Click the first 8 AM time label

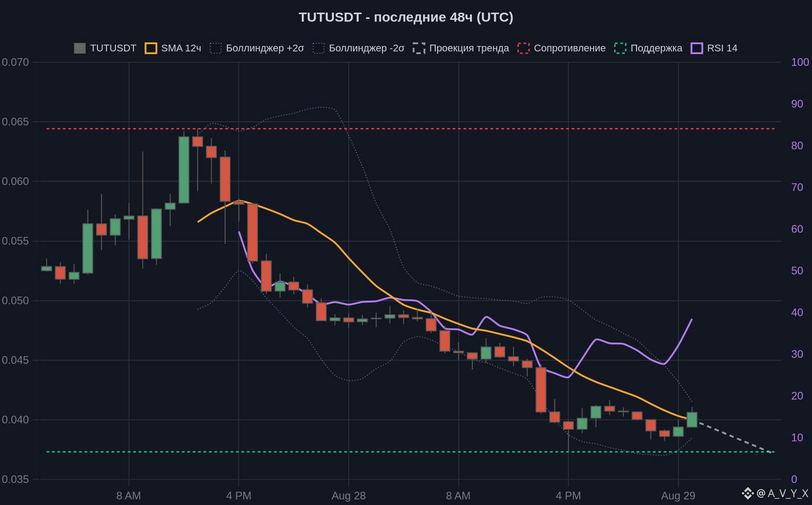coord(129,496)
